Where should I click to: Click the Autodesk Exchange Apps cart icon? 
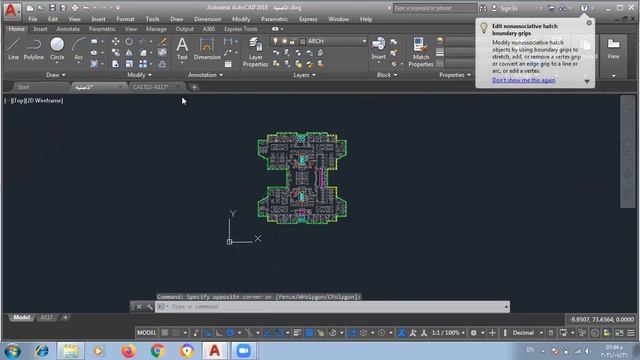coord(551,8)
